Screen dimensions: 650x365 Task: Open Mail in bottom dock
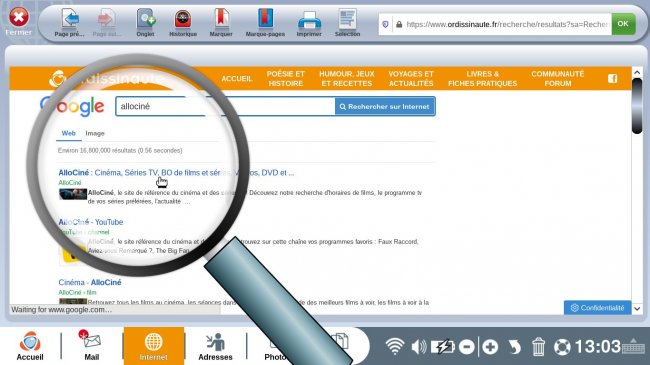(x=92, y=346)
